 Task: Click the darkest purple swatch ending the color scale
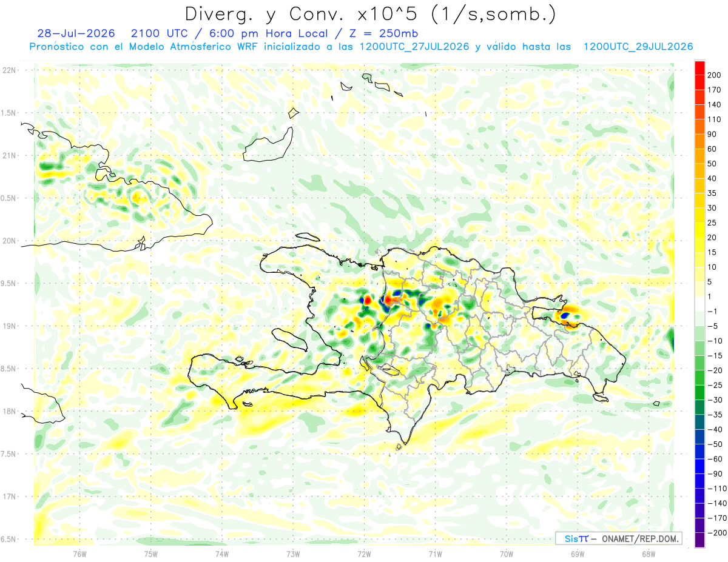point(699,540)
